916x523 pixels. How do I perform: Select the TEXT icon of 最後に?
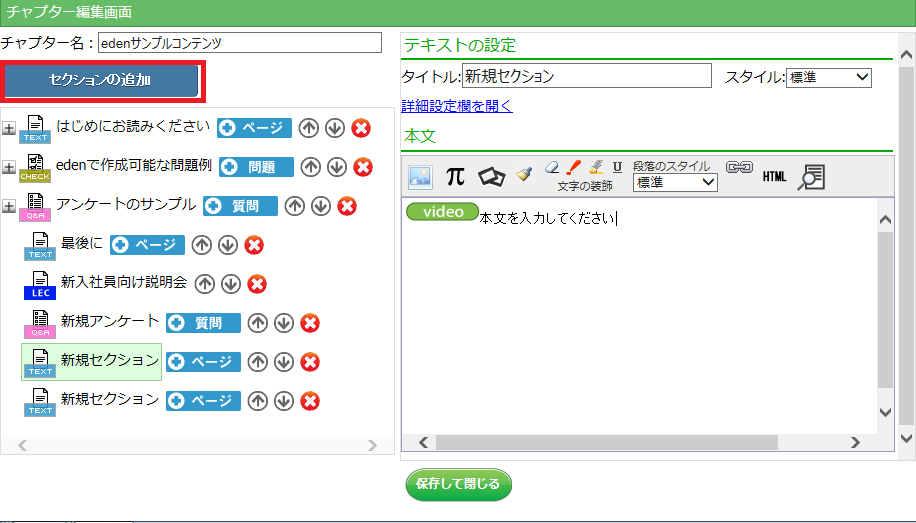pos(40,245)
